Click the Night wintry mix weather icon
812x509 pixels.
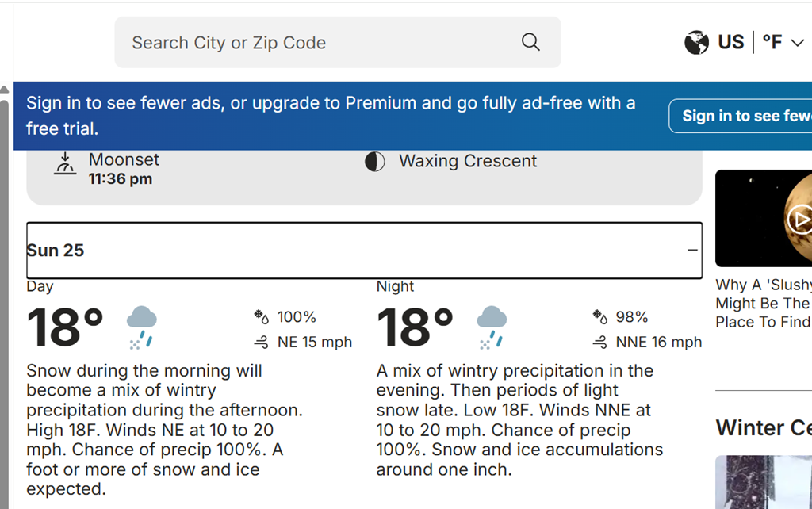click(492, 327)
